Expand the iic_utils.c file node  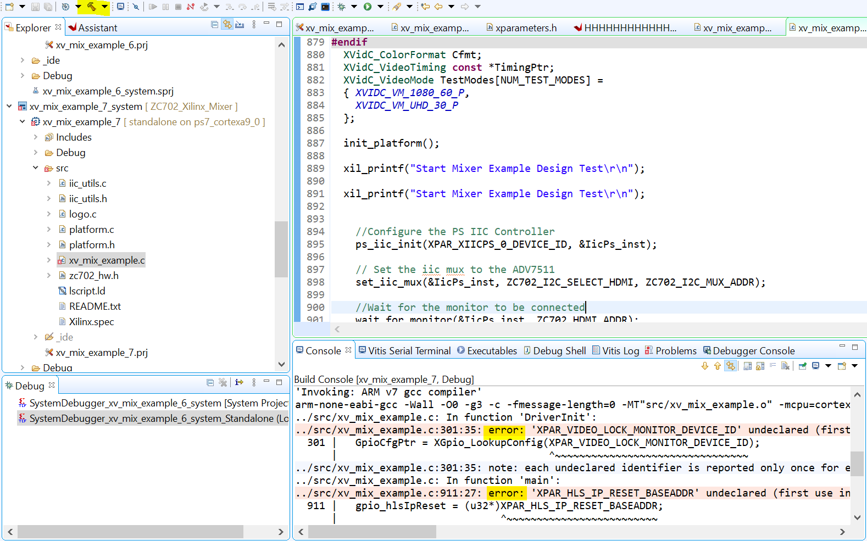coord(49,183)
